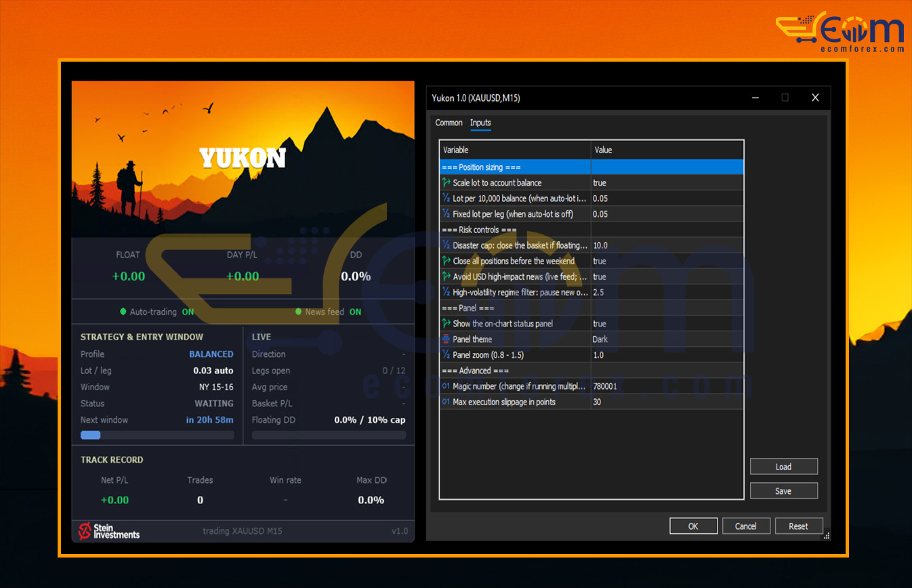Click the integer icon beside Magic number
This screenshot has height=588, width=912.
pos(446,386)
